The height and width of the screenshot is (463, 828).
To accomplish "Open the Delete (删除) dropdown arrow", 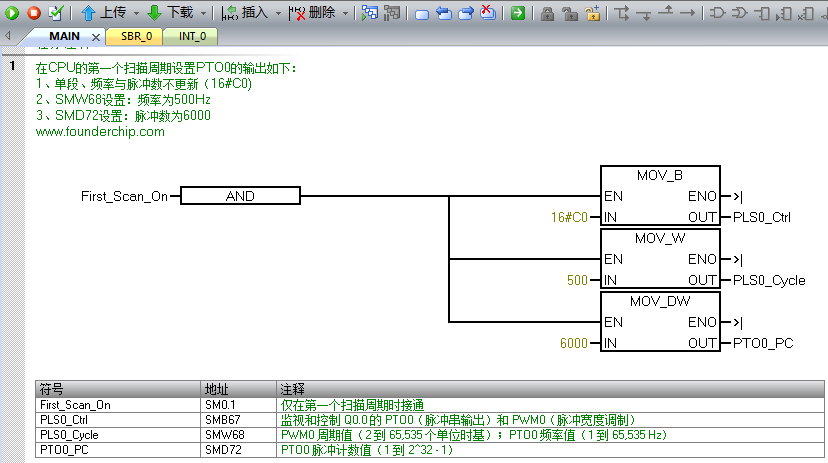I will tap(345, 14).
